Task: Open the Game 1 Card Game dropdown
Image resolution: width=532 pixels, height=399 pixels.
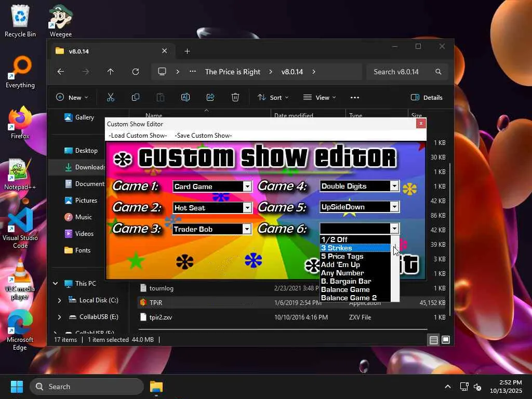Action: pyautogui.click(x=247, y=187)
